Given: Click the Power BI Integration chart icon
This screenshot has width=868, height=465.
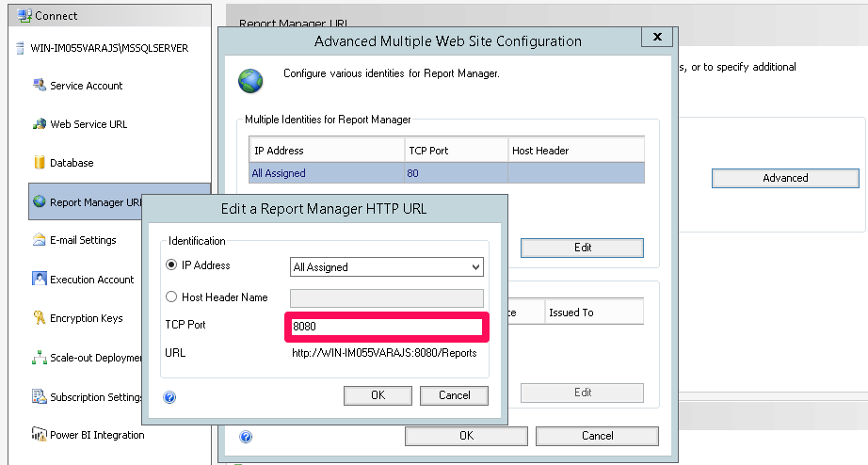Looking at the screenshot, I should point(39,434).
